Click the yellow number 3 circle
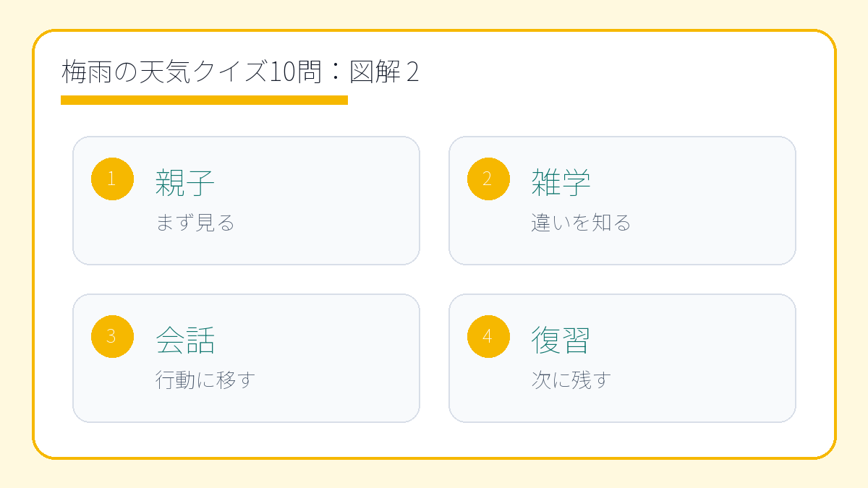The width and height of the screenshot is (868, 488). click(x=112, y=336)
